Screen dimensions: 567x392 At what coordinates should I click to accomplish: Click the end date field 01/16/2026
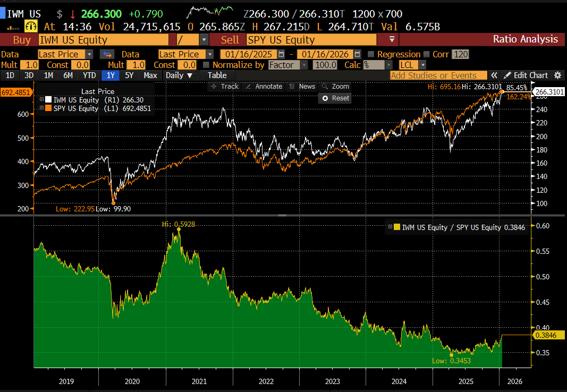tap(325, 54)
